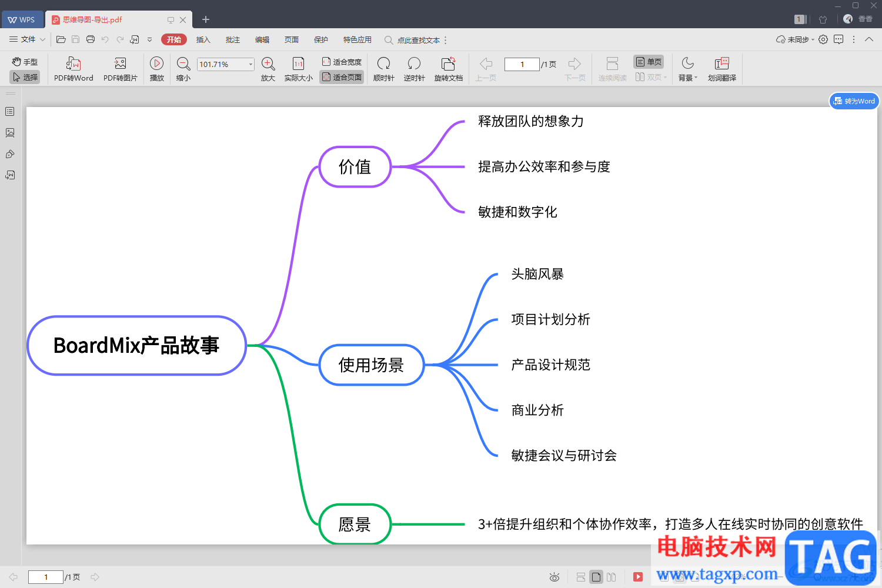Rotate page clockwise with 顺时针
882x588 pixels.
[383, 69]
